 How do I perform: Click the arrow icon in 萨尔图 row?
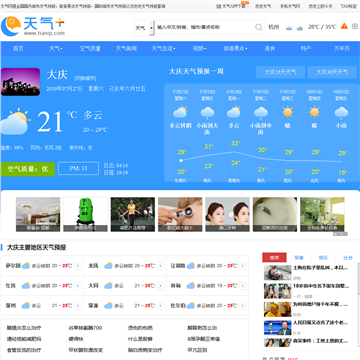78,266
